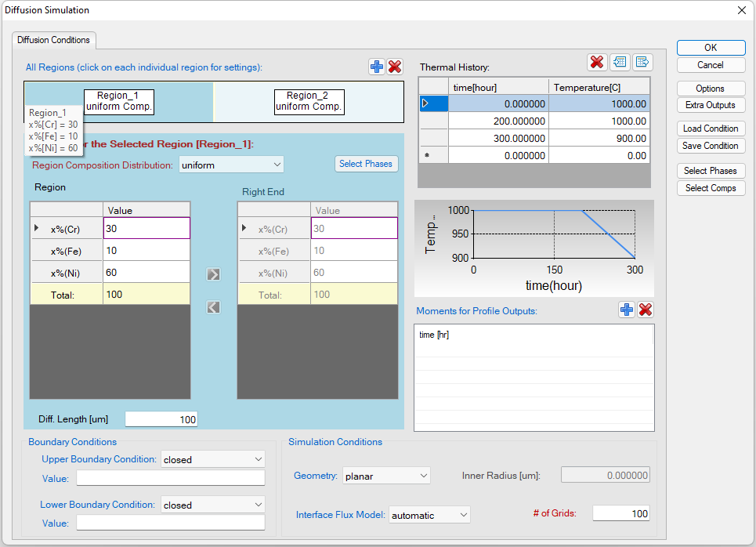
Task: Open the Lower Boundary Condition dropdown
Action: pyautogui.click(x=213, y=505)
